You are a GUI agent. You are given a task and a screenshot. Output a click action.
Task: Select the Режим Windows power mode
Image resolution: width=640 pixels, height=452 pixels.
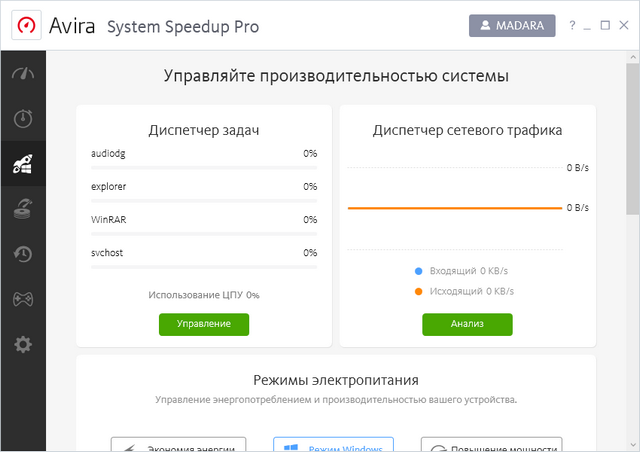pos(333,446)
